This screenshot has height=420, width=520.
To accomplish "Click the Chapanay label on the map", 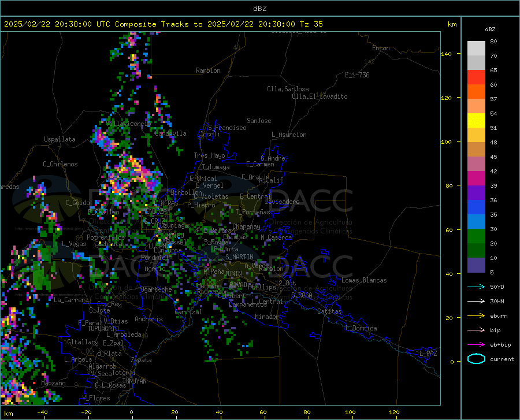I will 246,226.
